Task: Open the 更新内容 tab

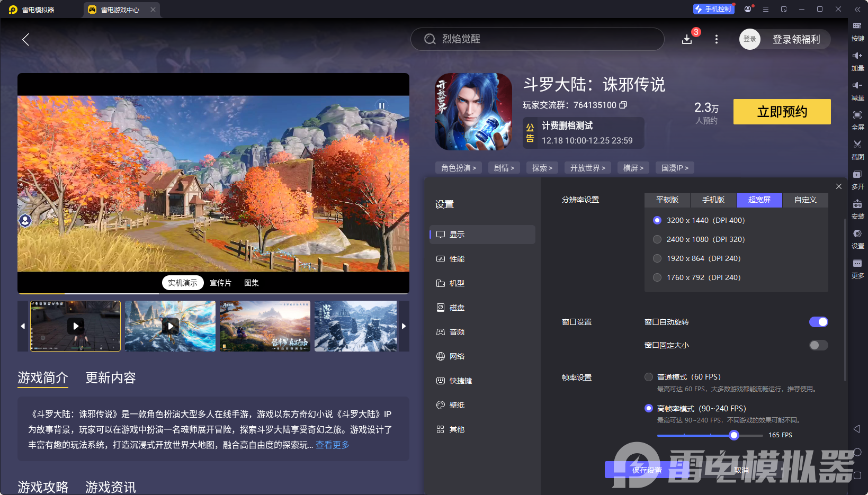Action: pyautogui.click(x=110, y=378)
